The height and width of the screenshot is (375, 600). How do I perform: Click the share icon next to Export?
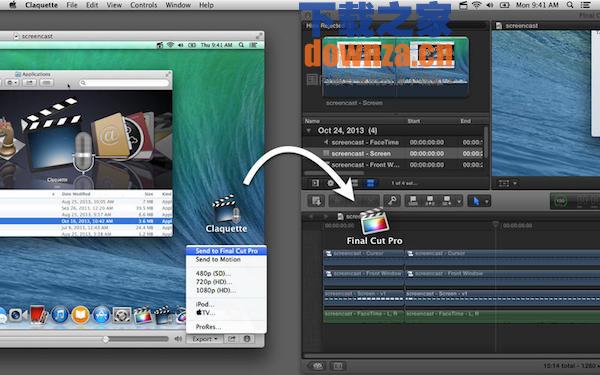coord(232,339)
